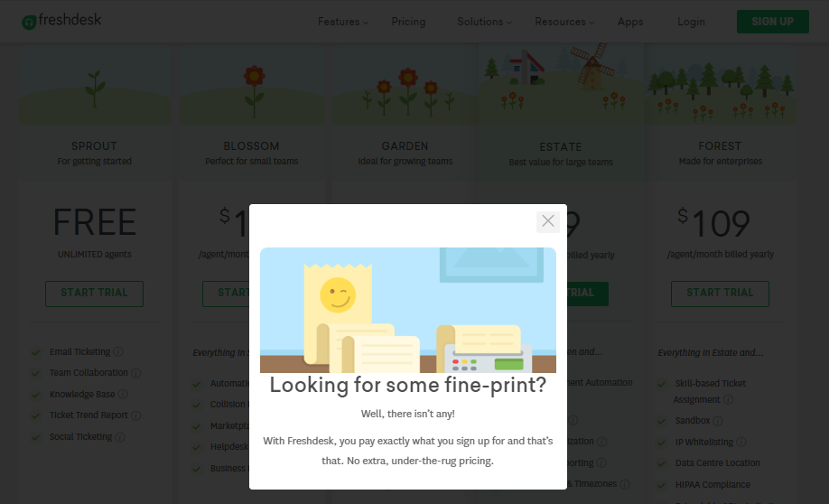Show info icon for Ticket Trend Report
The width and height of the screenshot is (829, 504).
[x=135, y=415]
